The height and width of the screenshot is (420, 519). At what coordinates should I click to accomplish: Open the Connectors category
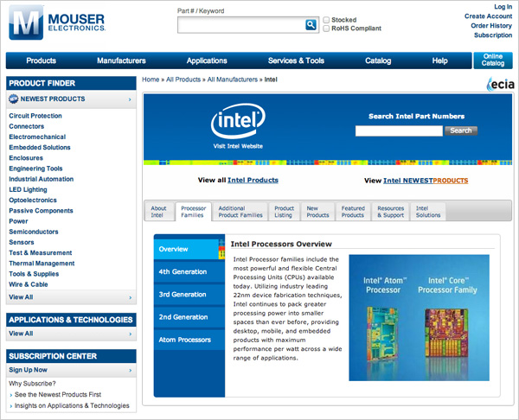(x=27, y=126)
